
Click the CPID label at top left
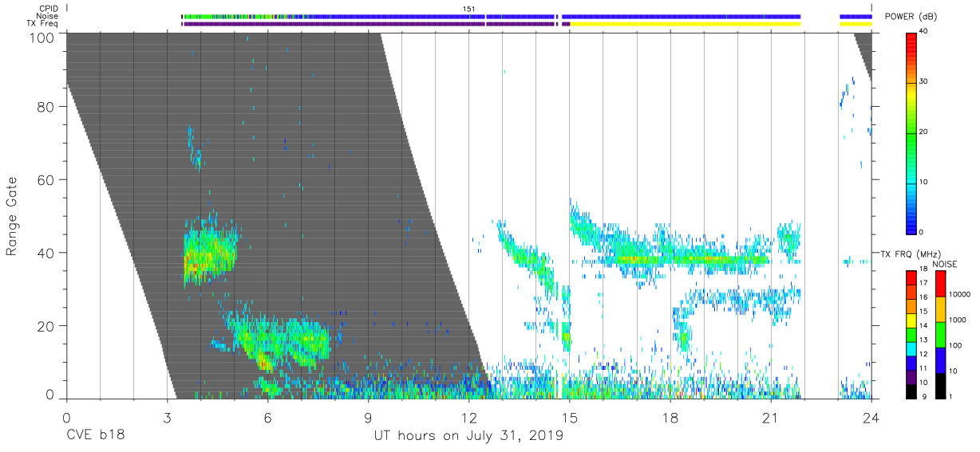(x=47, y=8)
